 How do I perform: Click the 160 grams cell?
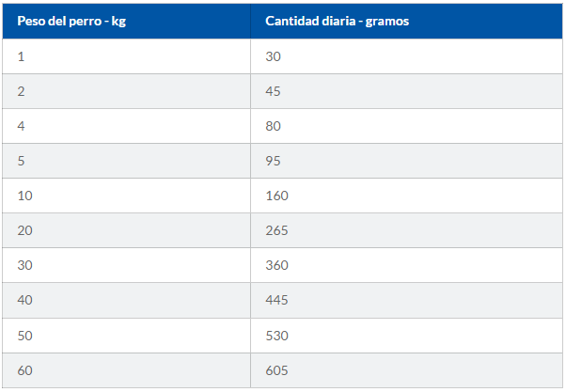406,196
